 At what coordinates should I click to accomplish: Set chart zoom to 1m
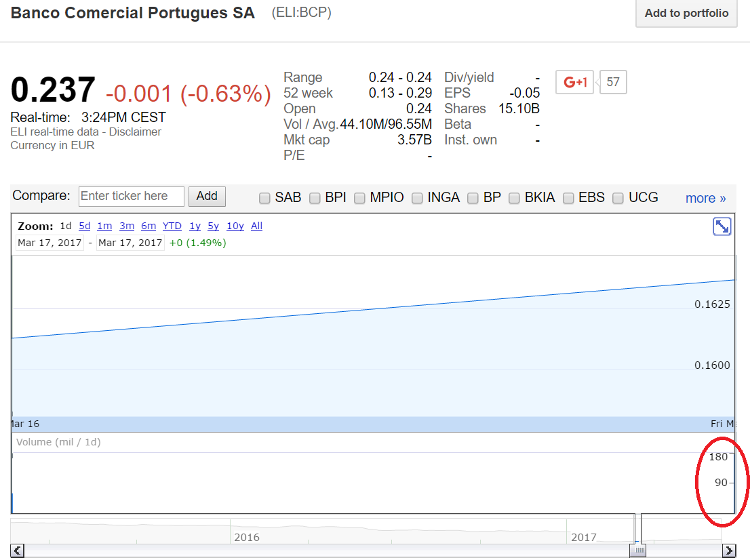(x=104, y=226)
